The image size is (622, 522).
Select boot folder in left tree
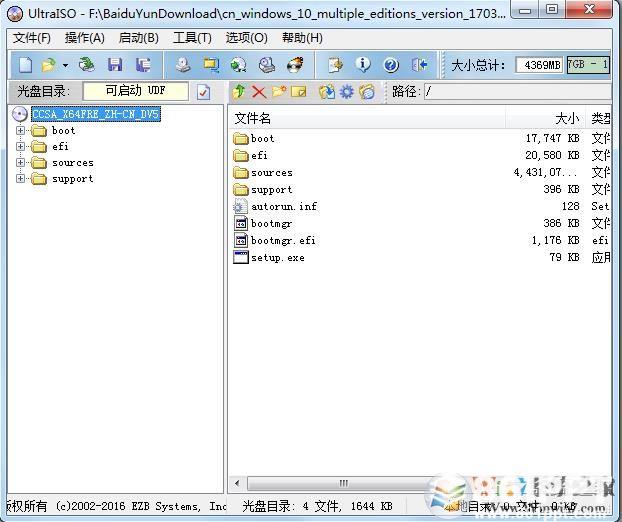point(63,130)
